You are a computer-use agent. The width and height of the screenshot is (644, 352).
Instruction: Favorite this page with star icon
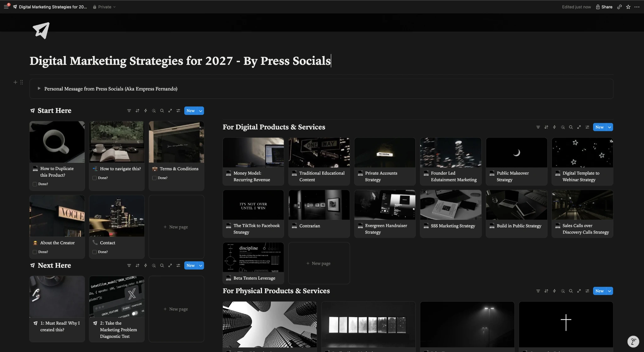[x=628, y=7]
